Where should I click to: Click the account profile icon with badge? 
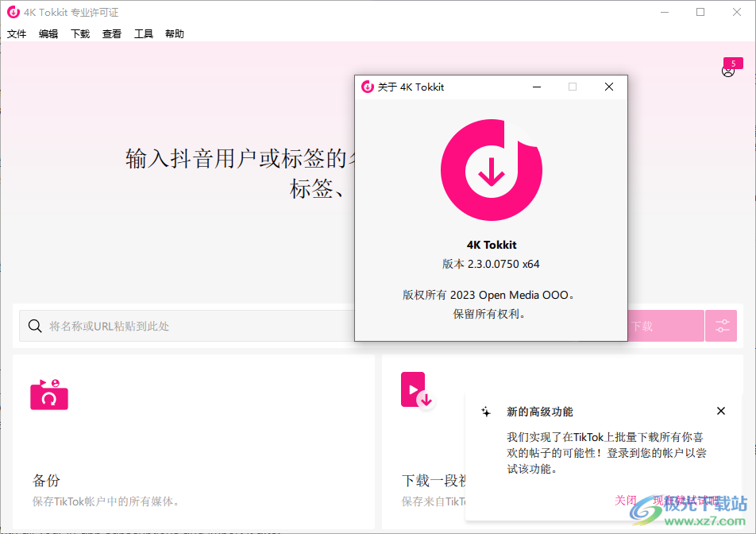[728, 72]
